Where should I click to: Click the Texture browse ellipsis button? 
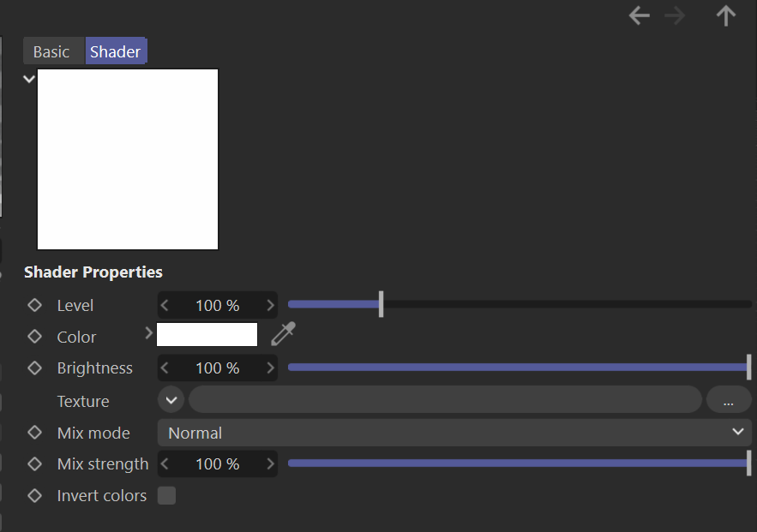[x=729, y=399]
